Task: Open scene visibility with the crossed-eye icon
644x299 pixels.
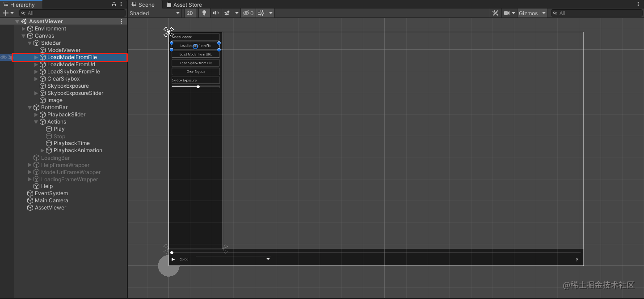Action: 247,13
